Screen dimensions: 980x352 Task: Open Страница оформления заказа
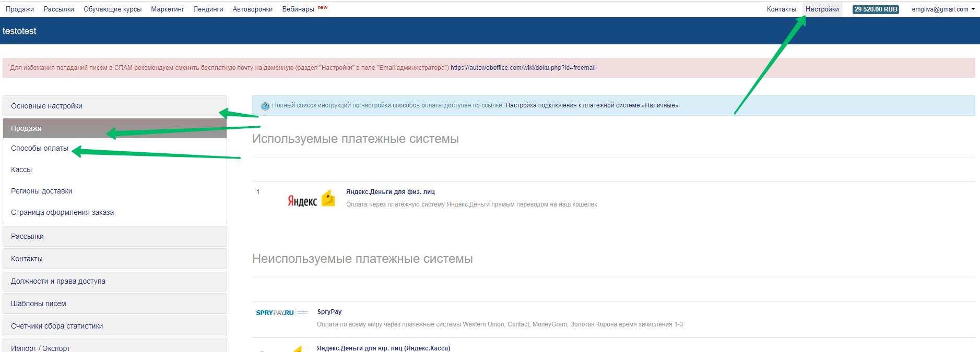62,212
